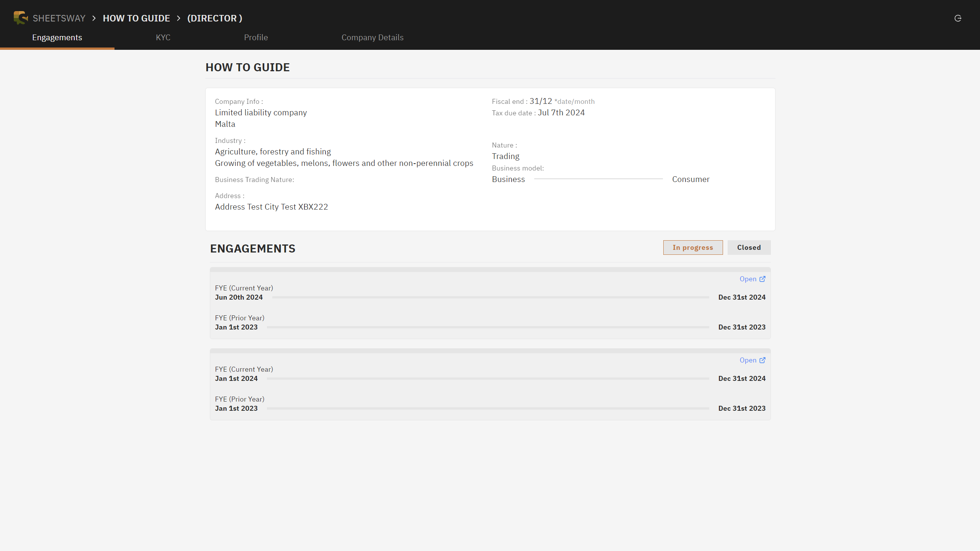Image resolution: width=980 pixels, height=551 pixels.
Task: Click the second engagement card Jan 1st 2024
Action: [236, 379]
